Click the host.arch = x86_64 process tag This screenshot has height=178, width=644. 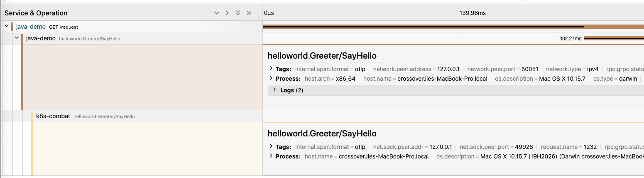pyautogui.click(x=330, y=78)
